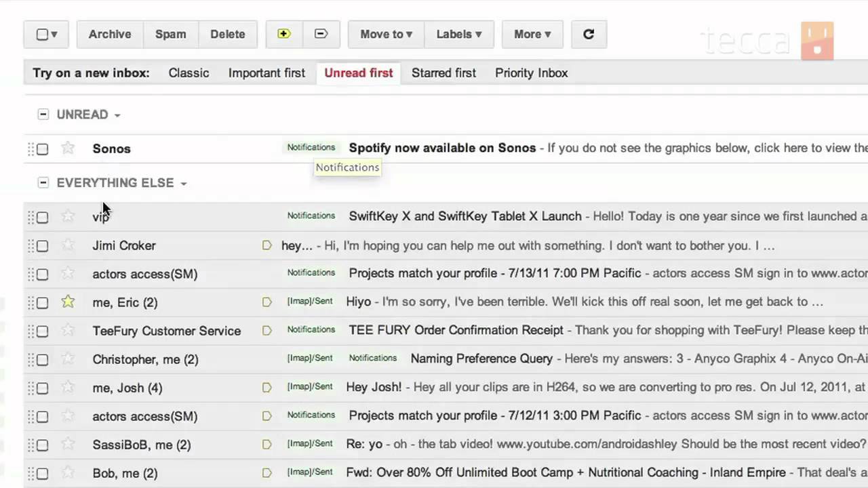Star the TeeFury Customer Service email
The height and width of the screenshot is (488, 868).
(68, 331)
